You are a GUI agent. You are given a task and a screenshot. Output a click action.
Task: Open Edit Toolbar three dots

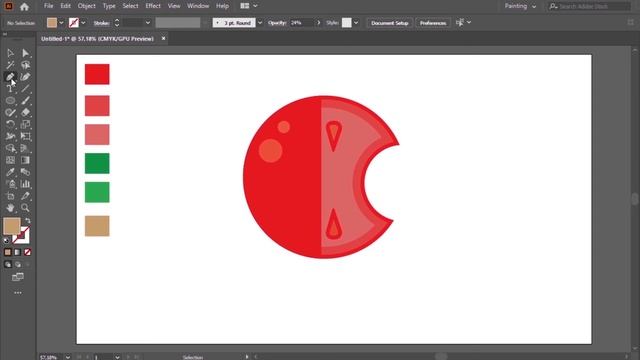coord(18,293)
